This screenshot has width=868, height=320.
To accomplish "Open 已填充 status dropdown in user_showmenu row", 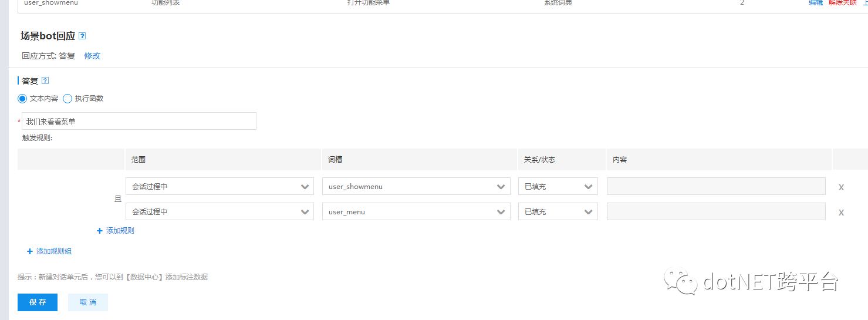I will (x=558, y=186).
